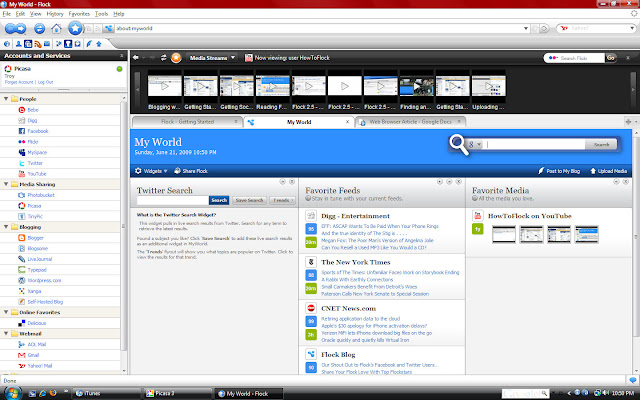Select Photobucket under Media Sharing

click(41, 195)
